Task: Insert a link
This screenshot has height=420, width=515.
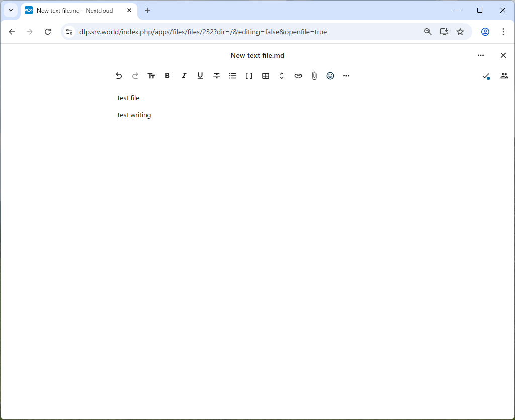Action: (298, 76)
